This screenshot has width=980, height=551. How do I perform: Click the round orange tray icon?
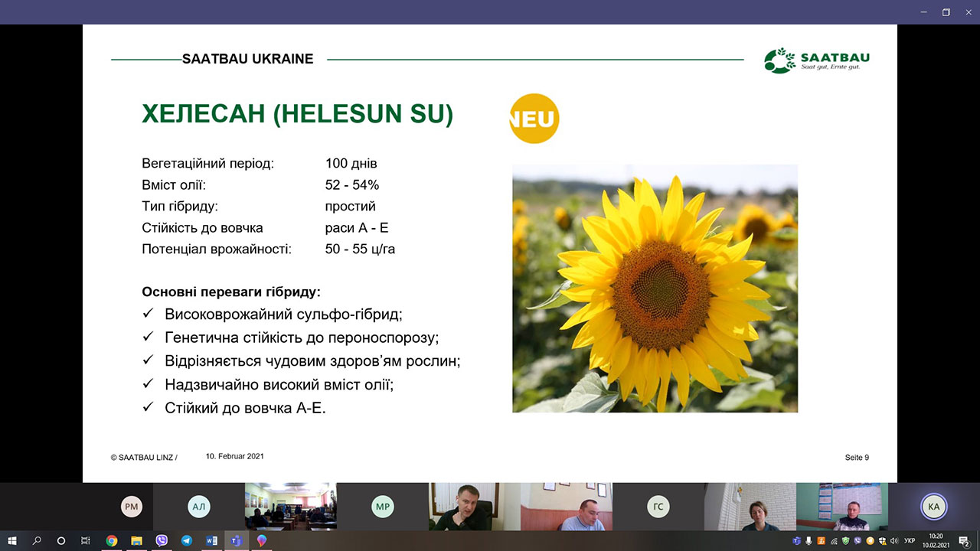pyautogui.click(x=870, y=541)
